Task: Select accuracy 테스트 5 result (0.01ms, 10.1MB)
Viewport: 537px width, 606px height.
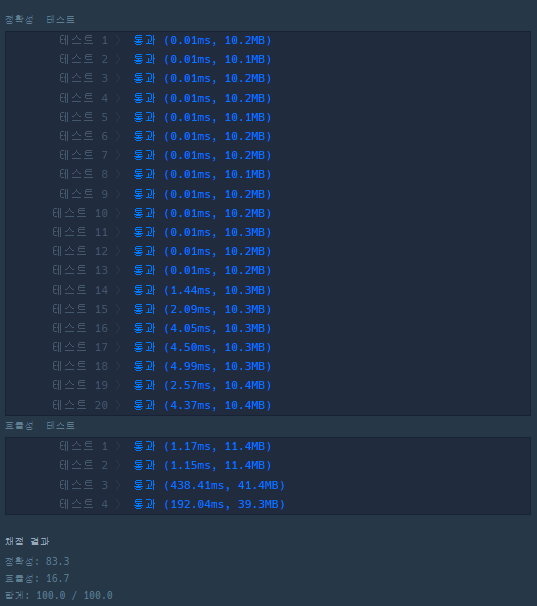Action: 217,117
